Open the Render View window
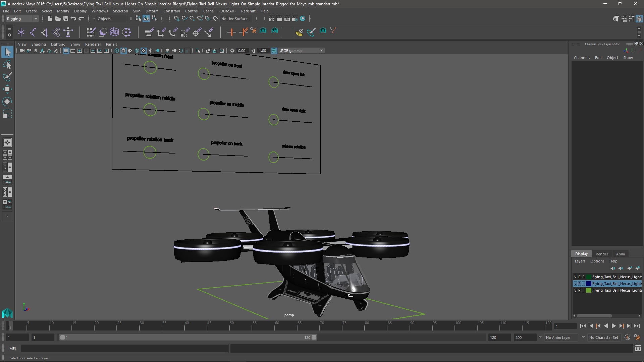The height and width of the screenshot is (362, 644). [x=271, y=19]
